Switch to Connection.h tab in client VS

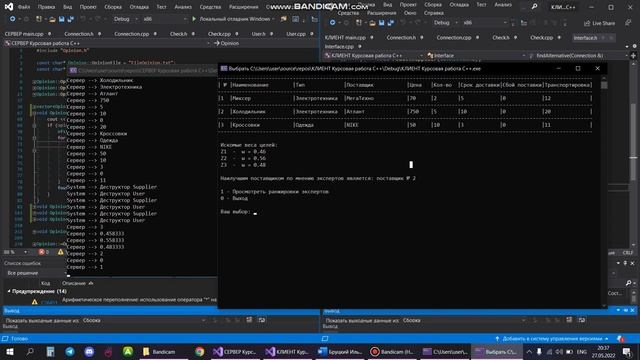click(401, 38)
